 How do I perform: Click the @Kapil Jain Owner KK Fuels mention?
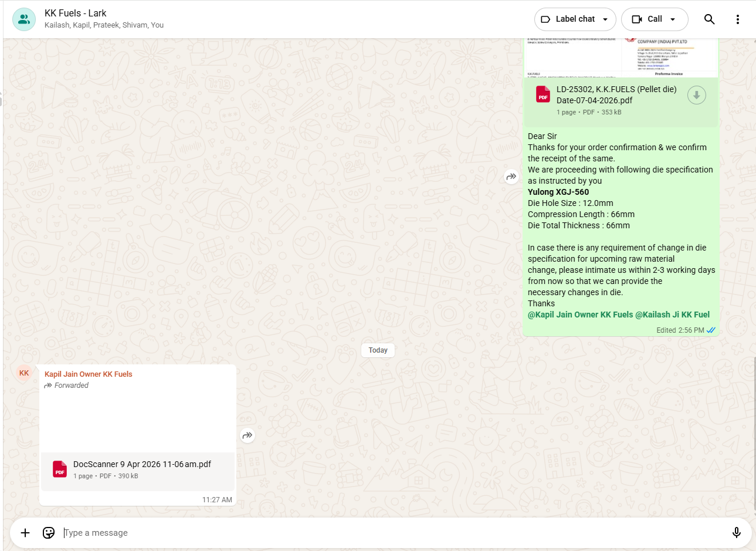(x=580, y=315)
